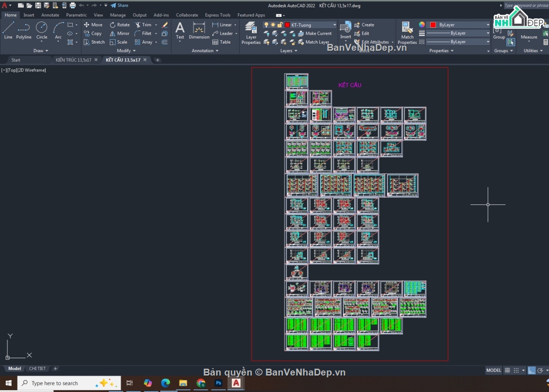Activate the Move command

tap(93, 25)
